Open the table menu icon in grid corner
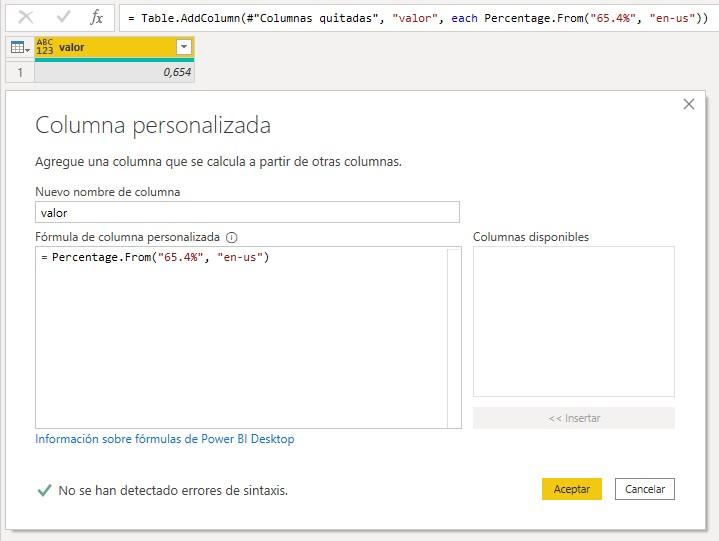The width and height of the screenshot is (719, 541). 20,47
